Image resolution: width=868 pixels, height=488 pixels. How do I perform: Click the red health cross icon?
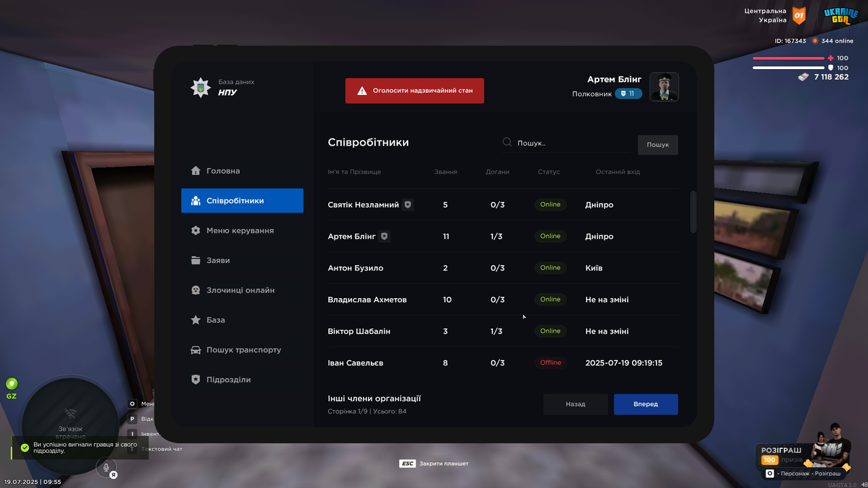pos(831,58)
